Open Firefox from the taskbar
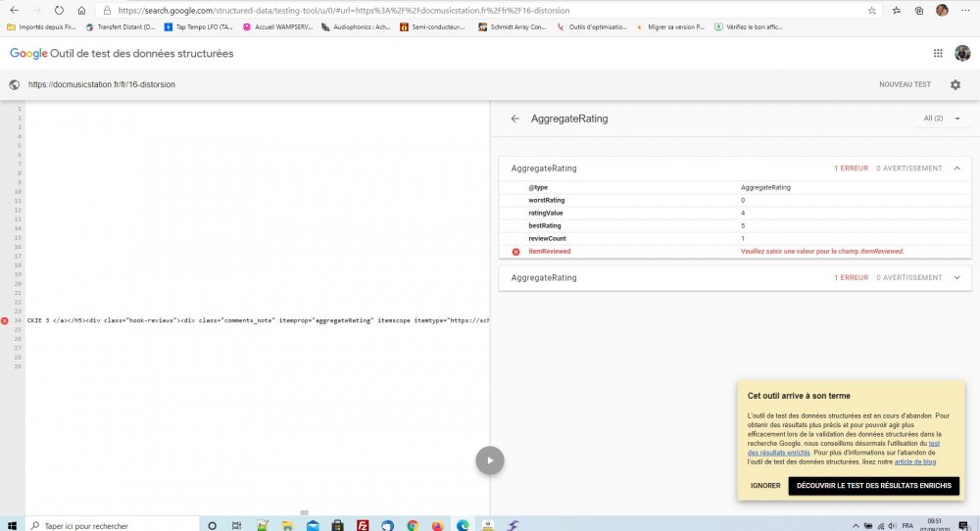The image size is (980, 531). click(x=437, y=525)
